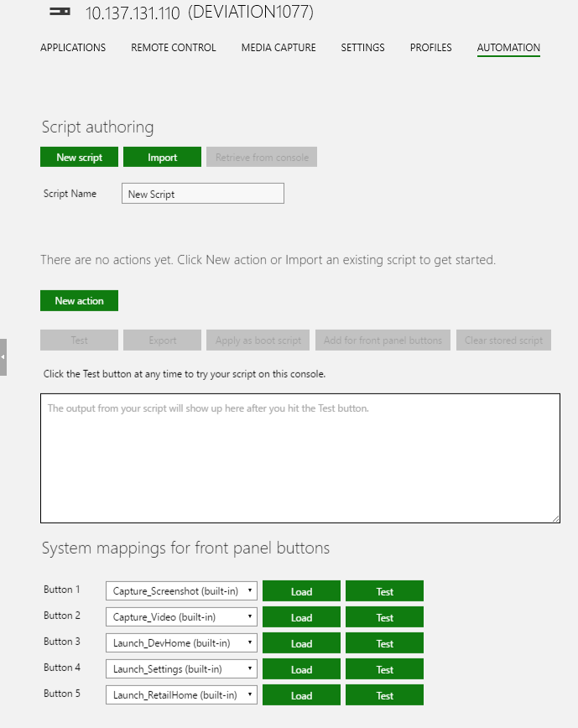
Task: Open the Button 1 Capture_Screenshot dropdown
Action: tap(181, 591)
